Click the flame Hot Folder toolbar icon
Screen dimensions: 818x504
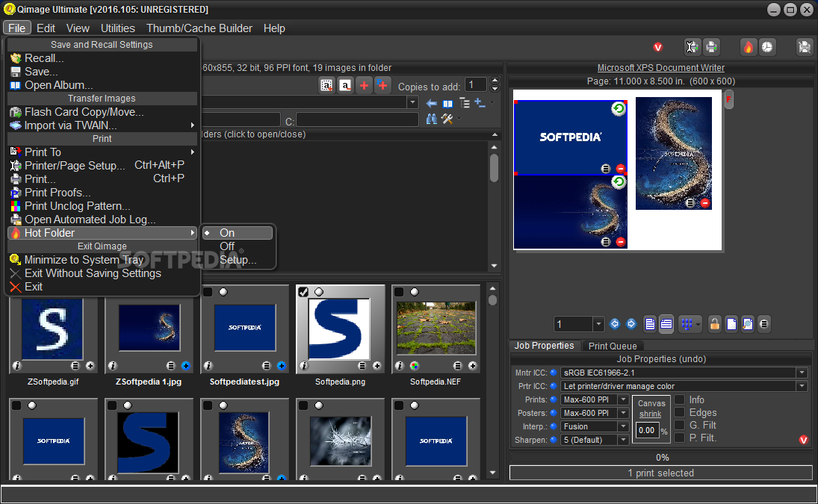[x=748, y=47]
